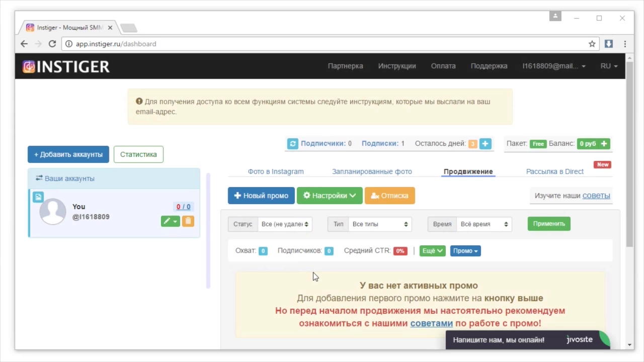Click the @l1618809 account handle
644x362 pixels.
pyautogui.click(x=91, y=217)
